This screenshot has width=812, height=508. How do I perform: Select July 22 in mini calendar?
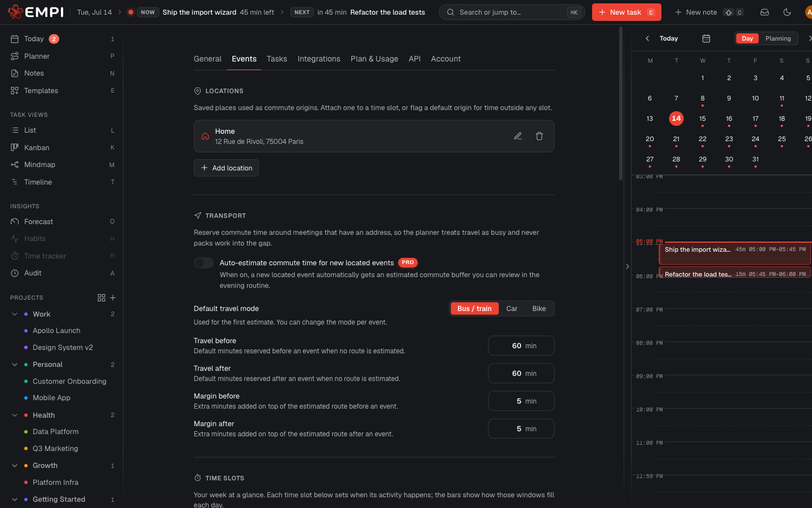pyautogui.click(x=703, y=139)
